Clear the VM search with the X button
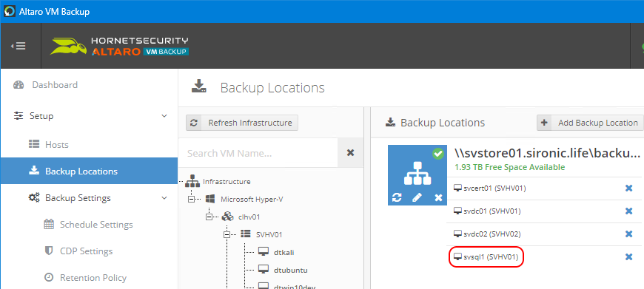The height and width of the screenshot is (289, 644). (350, 153)
